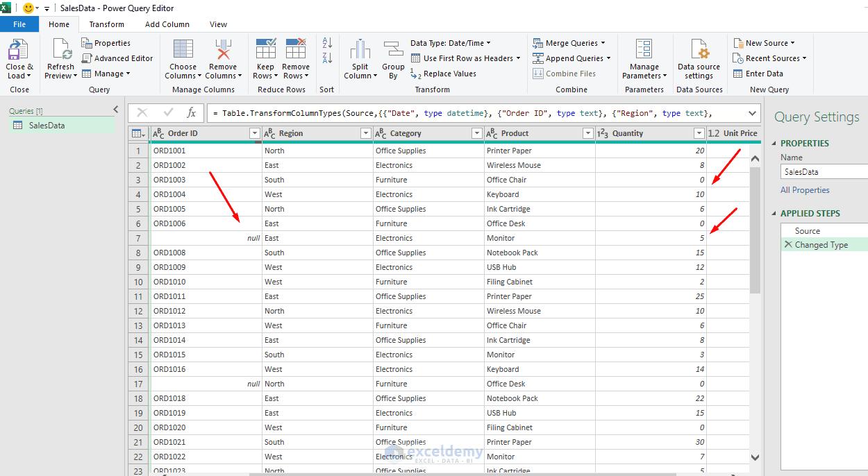Open query Properties

pos(106,43)
